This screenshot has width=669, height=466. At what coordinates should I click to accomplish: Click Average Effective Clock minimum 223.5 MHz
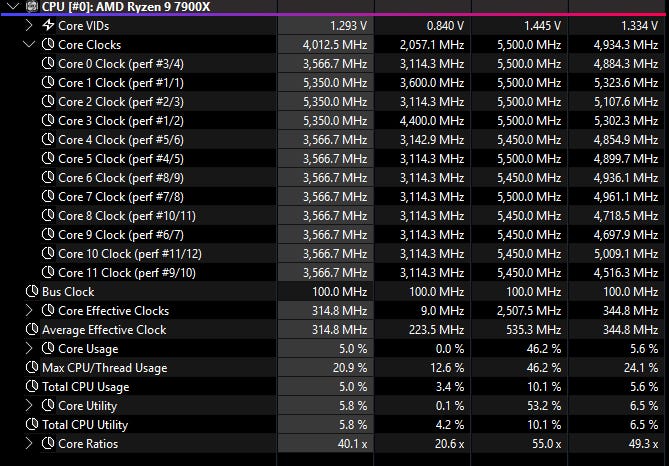pyautogui.click(x=436, y=330)
